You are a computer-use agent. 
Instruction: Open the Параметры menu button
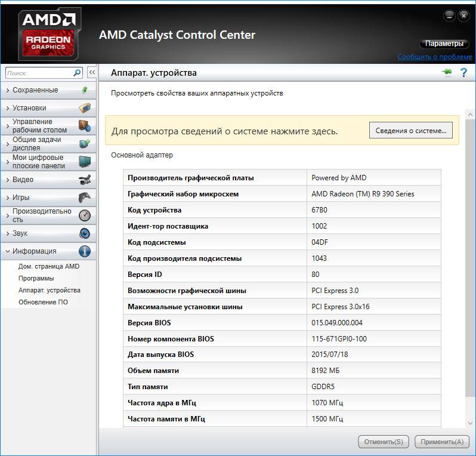coord(444,44)
